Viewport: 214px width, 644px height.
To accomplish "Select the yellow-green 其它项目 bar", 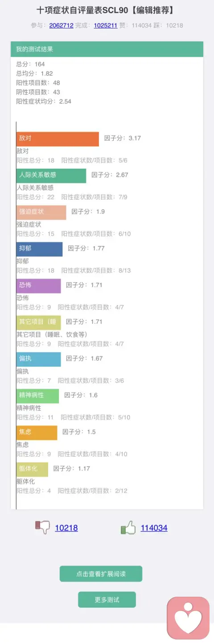I will (38, 322).
